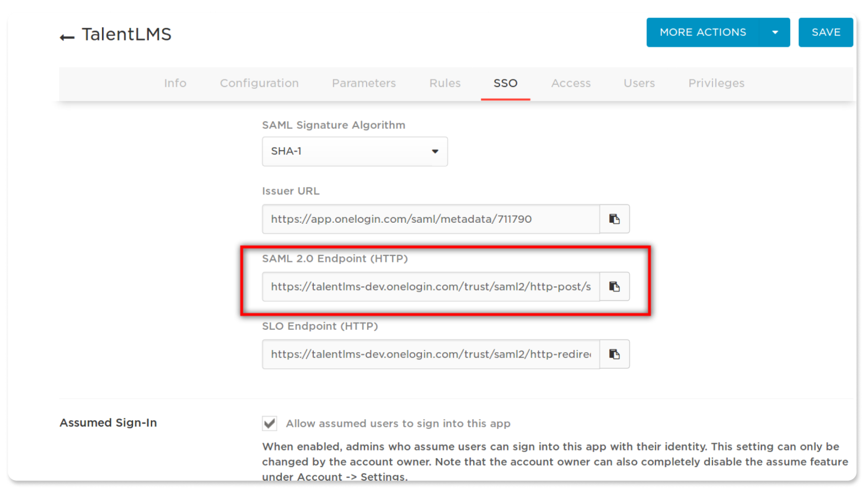Screen dimensions: 868x499
Task: Open the Rules tab
Action: [444, 83]
